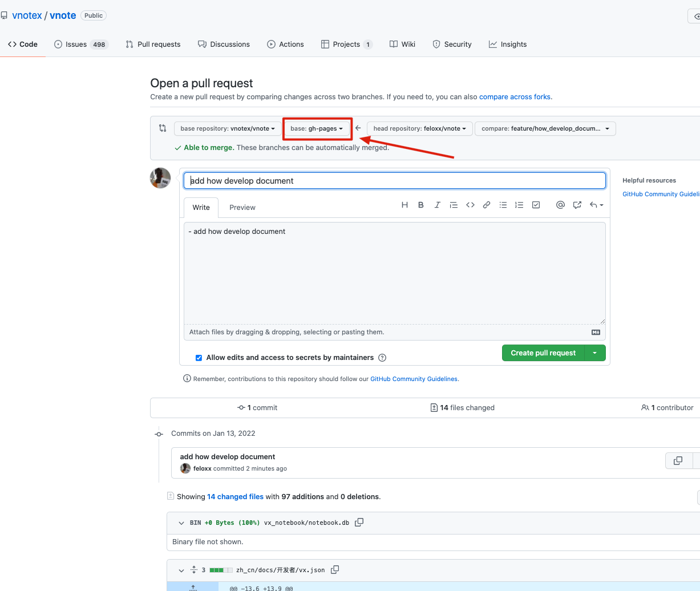Open the base: gh-pages branch dropdown
This screenshot has height=591, width=700.
click(x=317, y=128)
